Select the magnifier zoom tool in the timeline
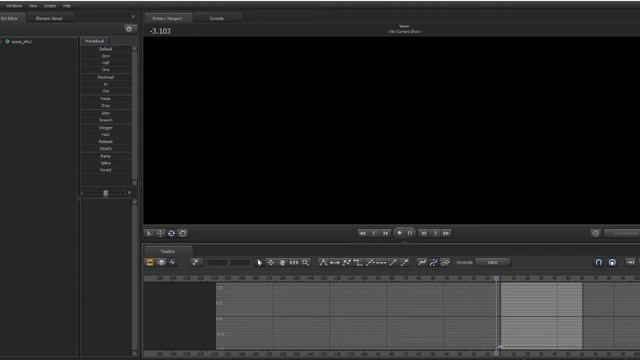The image size is (640, 360). [x=305, y=263]
